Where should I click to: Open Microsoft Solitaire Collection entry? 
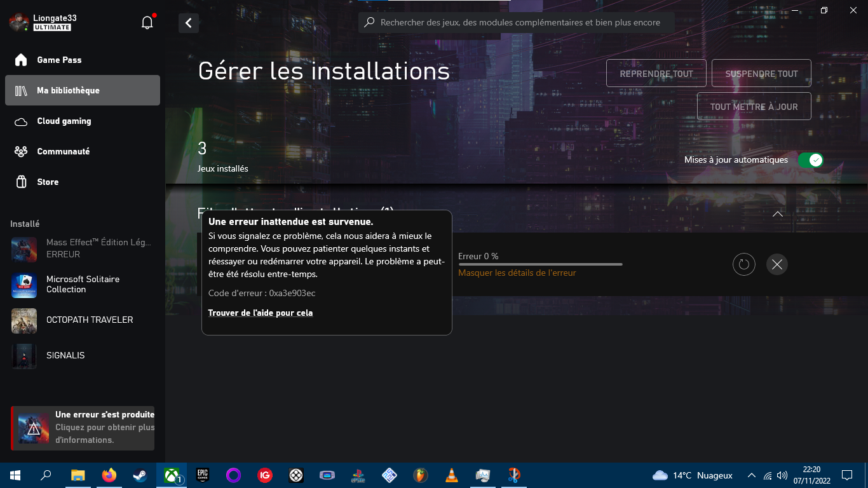click(x=83, y=284)
